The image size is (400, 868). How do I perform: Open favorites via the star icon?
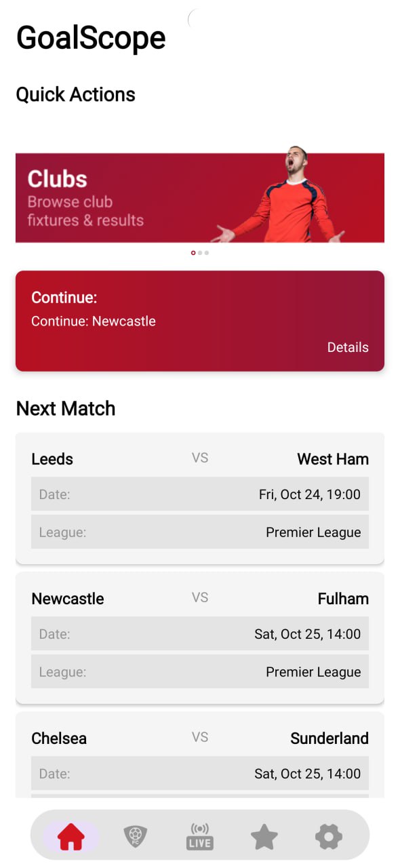pyautogui.click(x=264, y=836)
